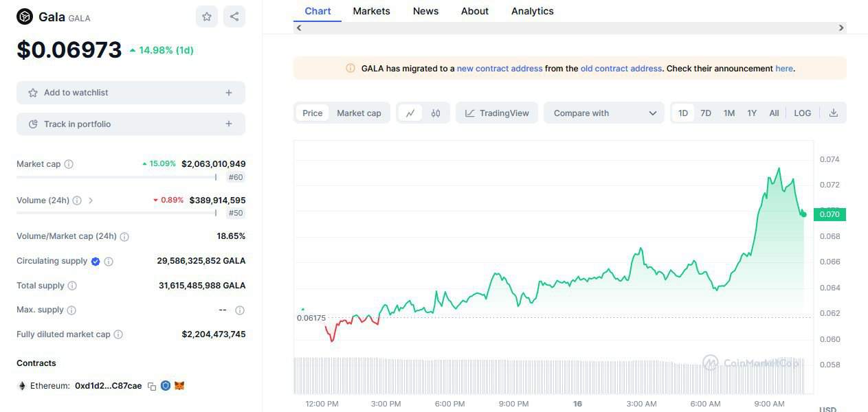Screen dimensions: 868x412
Task: Star Gala as a favorite
Action: pos(207,16)
